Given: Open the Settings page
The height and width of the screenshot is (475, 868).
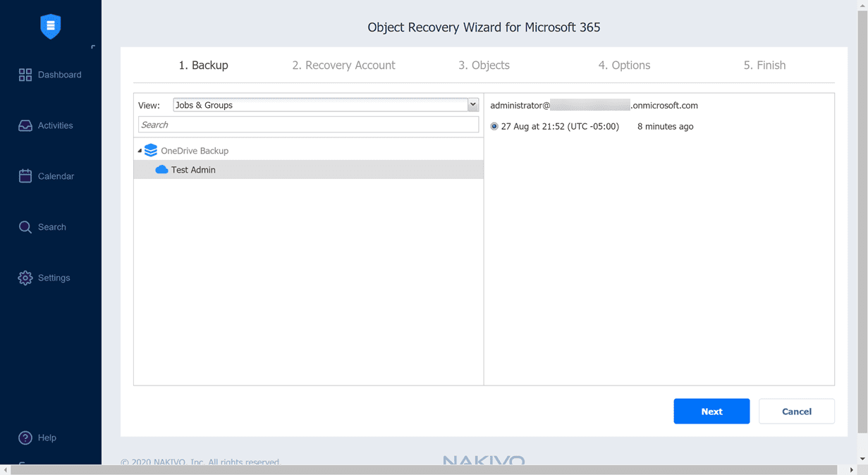Looking at the screenshot, I should 51,277.
